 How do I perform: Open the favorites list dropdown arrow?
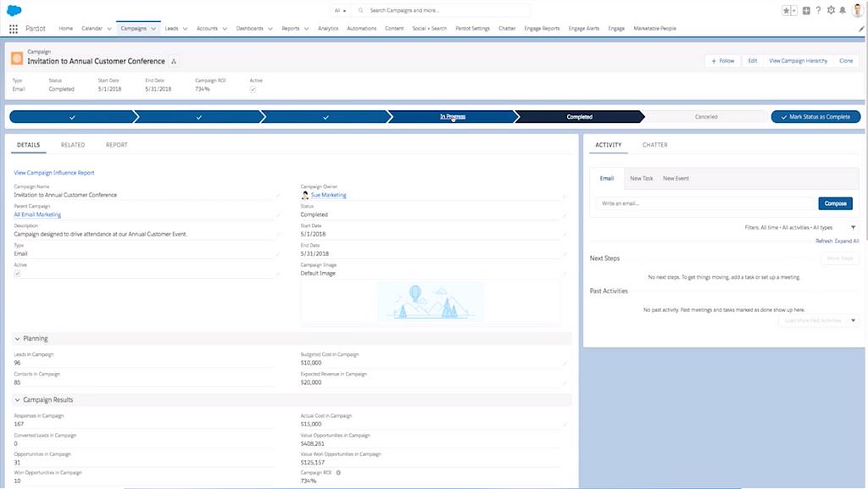click(x=794, y=11)
